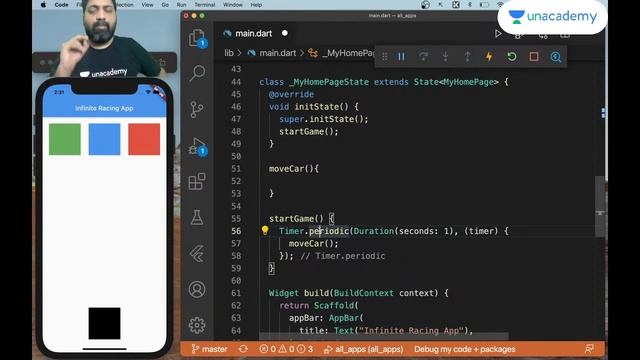This screenshot has width=640, height=360.
Task: Stop the debug session
Action: pos(534,57)
